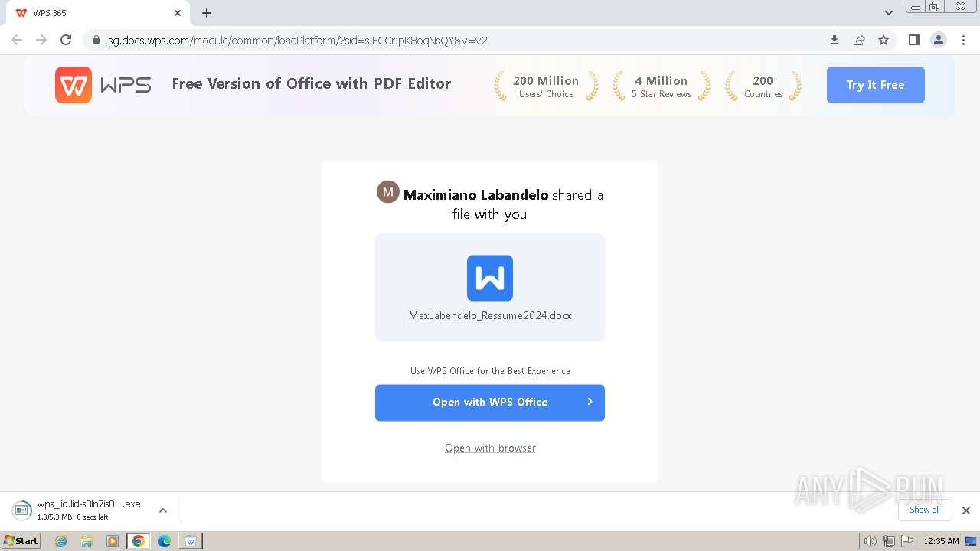Image resolution: width=980 pixels, height=551 pixels.
Task: Click the 4 Million 5 Star Reviews badge
Action: click(661, 86)
